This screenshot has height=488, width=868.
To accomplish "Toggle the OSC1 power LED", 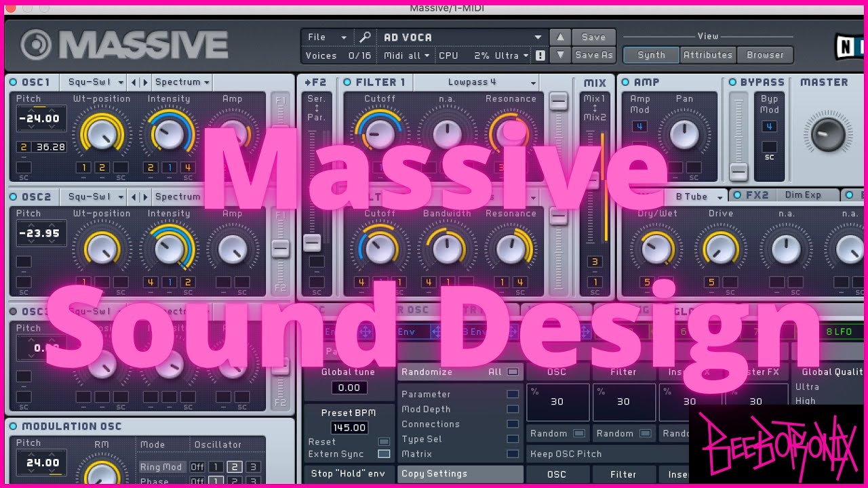I will (x=14, y=83).
